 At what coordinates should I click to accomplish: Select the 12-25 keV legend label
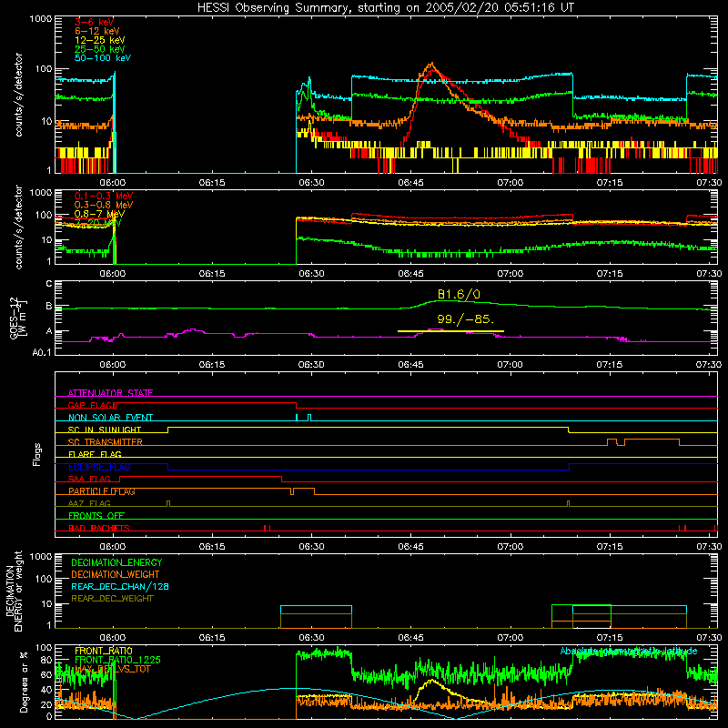100,40
